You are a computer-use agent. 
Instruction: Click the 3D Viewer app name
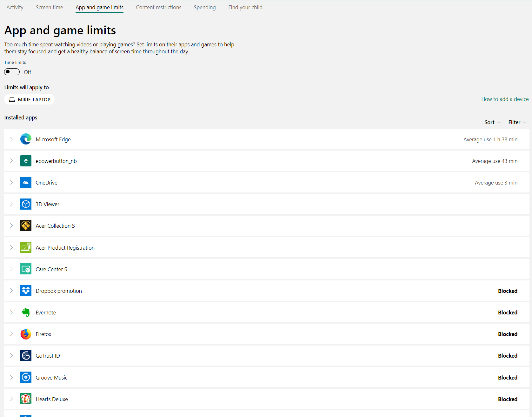pyautogui.click(x=47, y=204)
